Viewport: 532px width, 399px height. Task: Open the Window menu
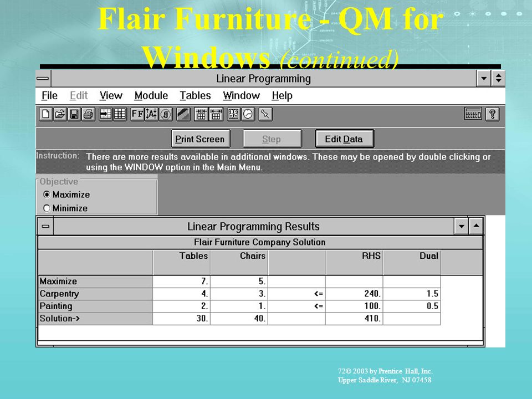pyautogui.click(x=241, y=96)
